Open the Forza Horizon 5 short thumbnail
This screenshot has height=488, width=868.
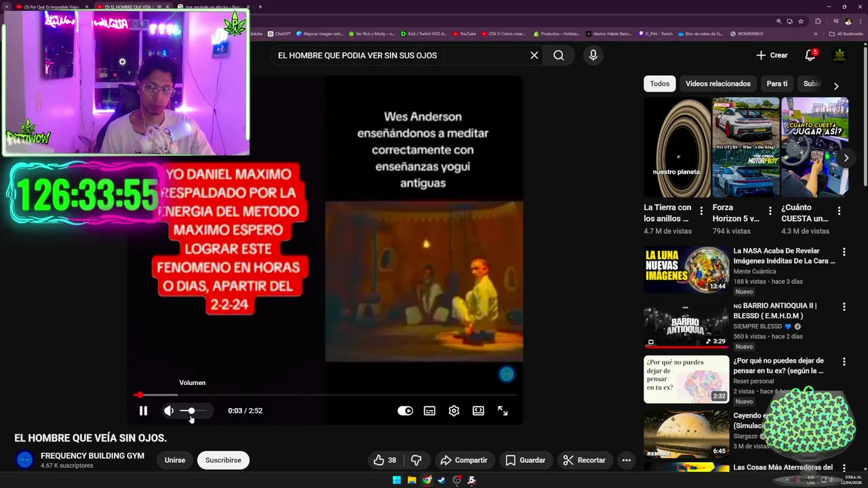coord(746,147)
